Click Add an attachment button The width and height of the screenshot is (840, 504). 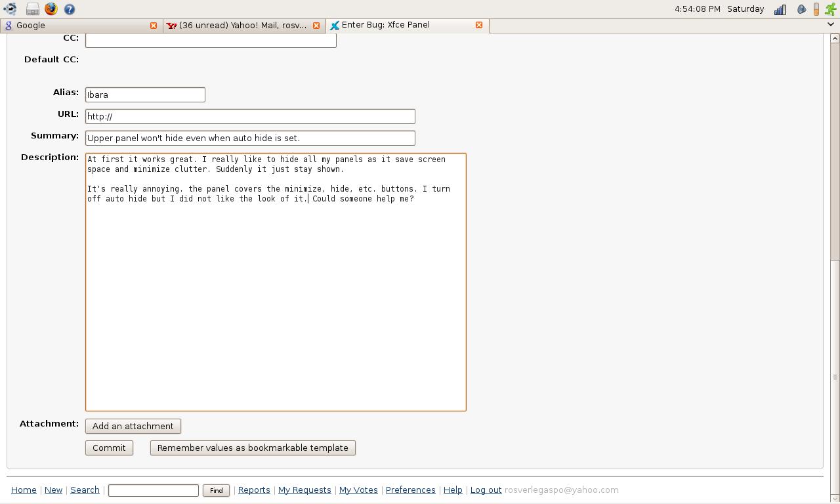click(133, 426)
